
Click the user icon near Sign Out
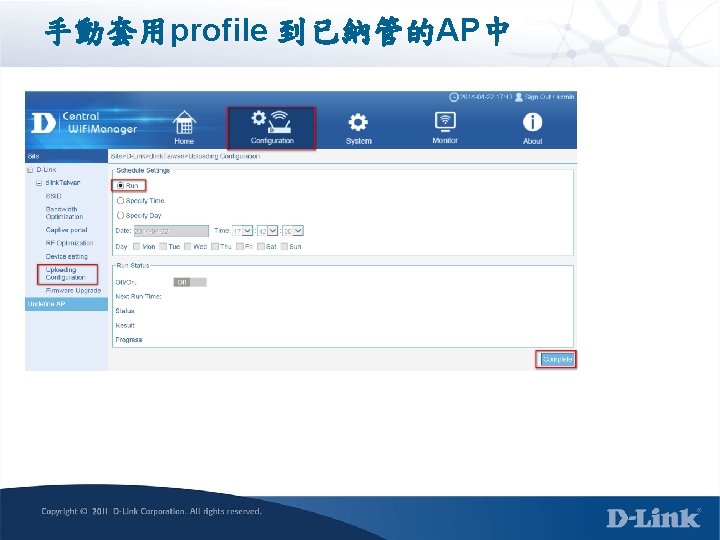(518, 97)
